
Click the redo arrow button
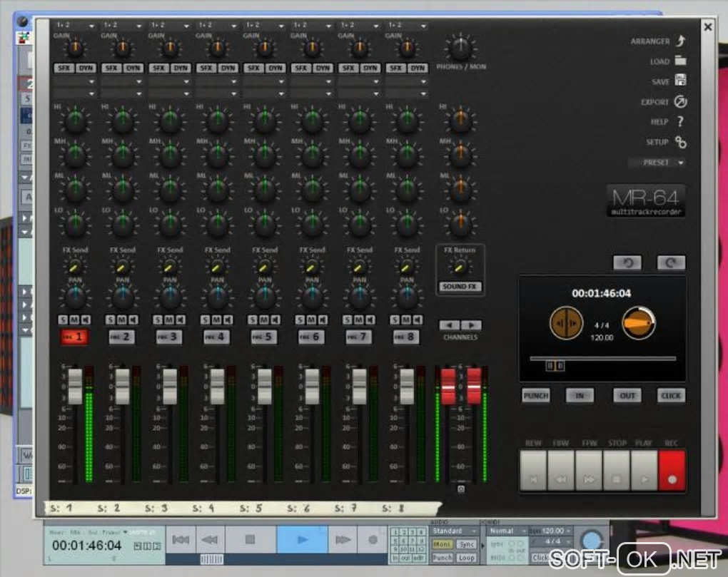point(671,263)
